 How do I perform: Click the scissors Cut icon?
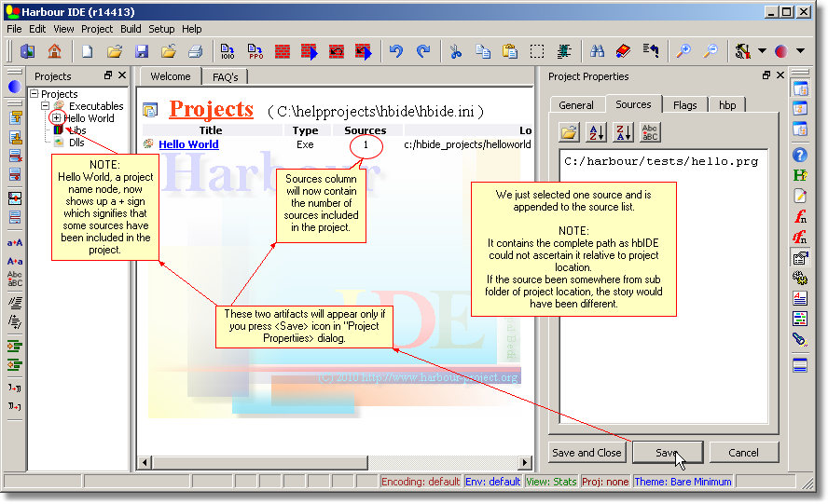[x=455, y=51]
